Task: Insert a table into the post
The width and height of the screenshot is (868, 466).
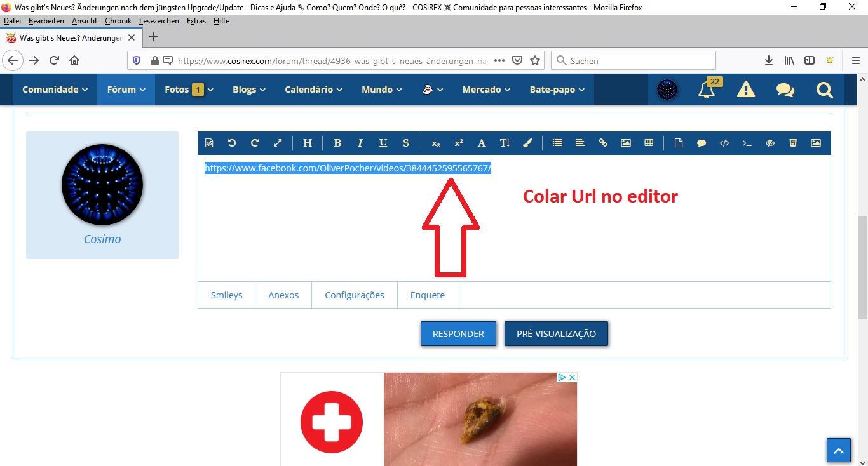Action: [x=649, y=143]
